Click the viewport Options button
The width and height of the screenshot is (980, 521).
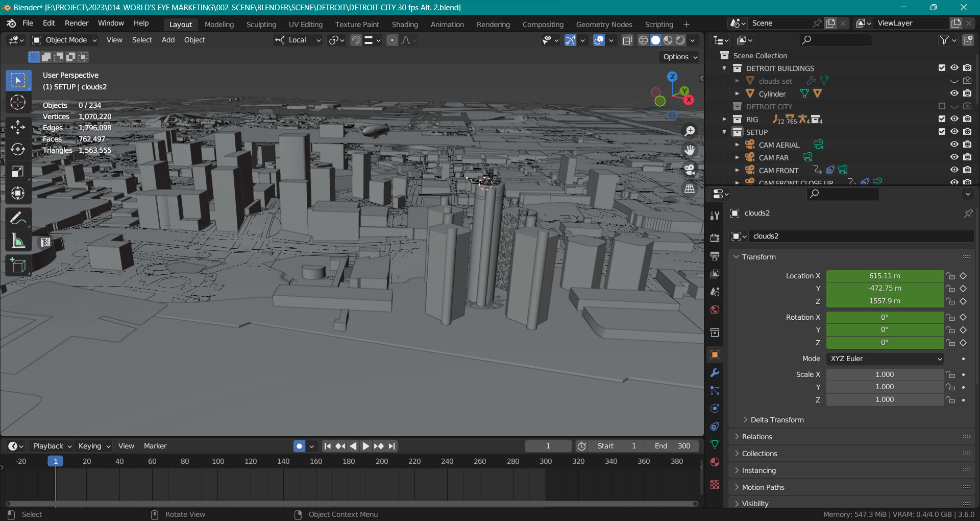click(680, 57)
